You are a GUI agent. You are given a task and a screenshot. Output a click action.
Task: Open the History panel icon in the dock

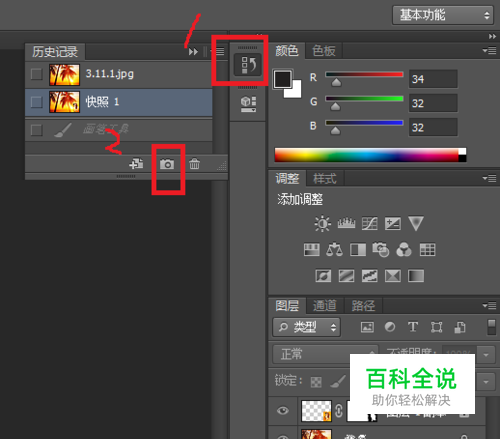pyautogui.click(x=248, y=65)
